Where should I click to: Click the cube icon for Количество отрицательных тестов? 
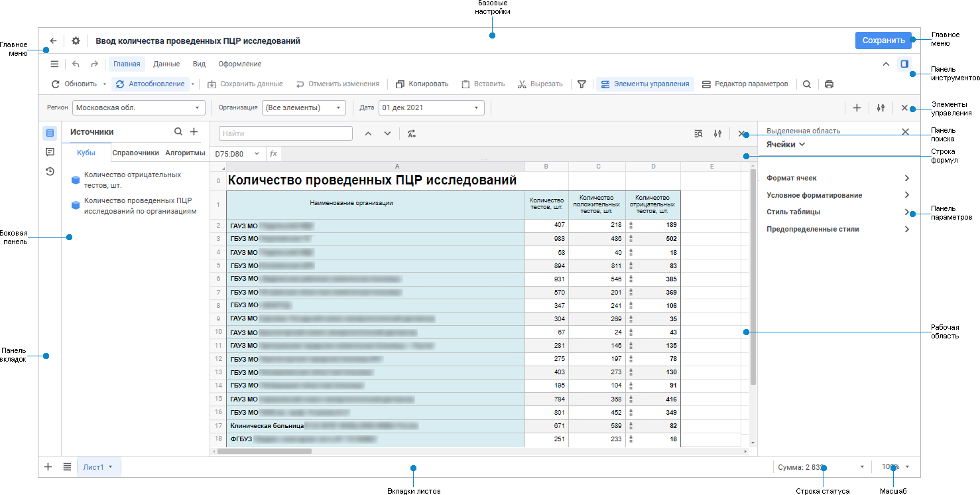(x=76, y=179)
